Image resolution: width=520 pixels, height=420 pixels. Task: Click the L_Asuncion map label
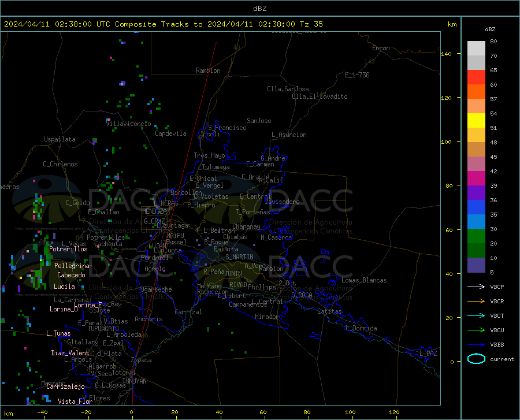click(289, 135)
